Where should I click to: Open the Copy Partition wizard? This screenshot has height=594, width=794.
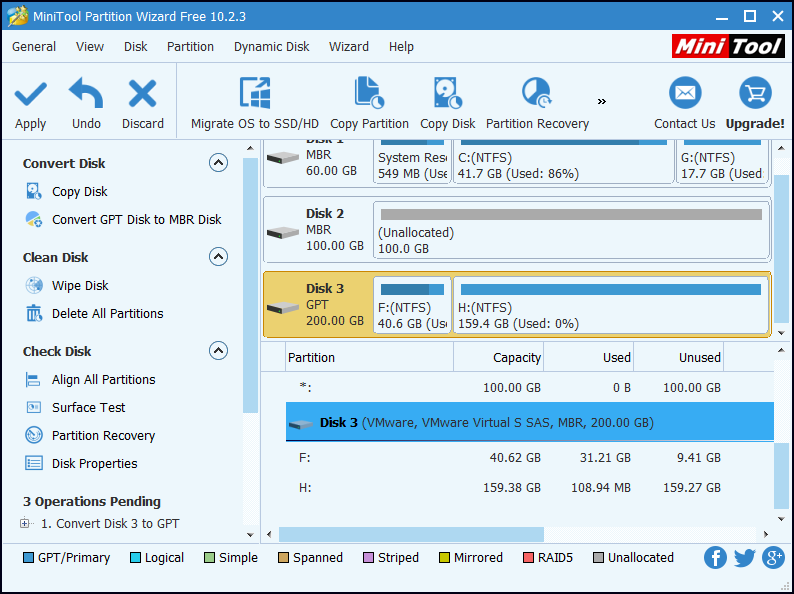pos(369,104)
